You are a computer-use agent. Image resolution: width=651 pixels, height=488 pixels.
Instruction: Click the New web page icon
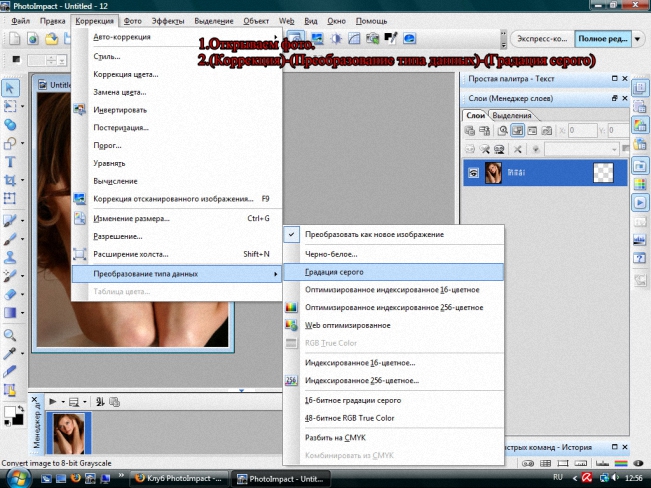(33, 39)
